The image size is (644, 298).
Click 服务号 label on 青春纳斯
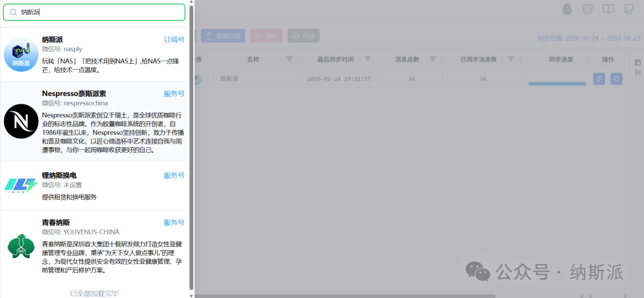(x=174, y=222)
